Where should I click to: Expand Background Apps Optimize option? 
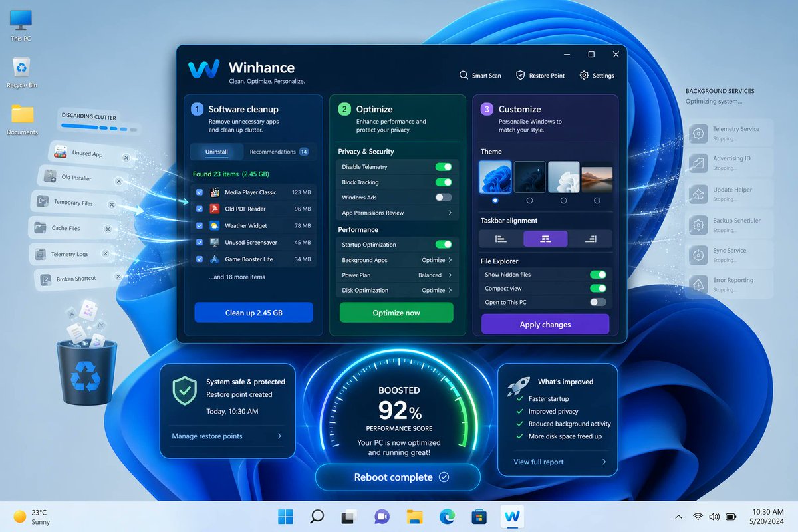point(437,260)
